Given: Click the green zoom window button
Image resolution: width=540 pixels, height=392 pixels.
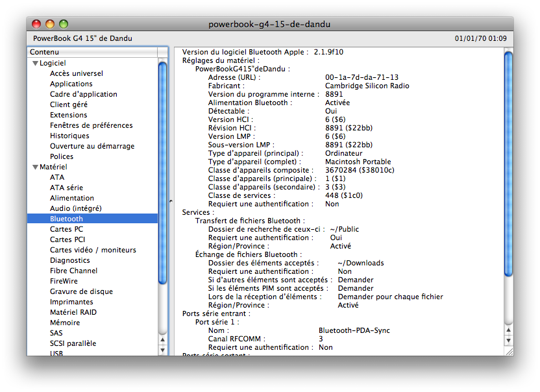Looking at the screenshot, I should coord(64,24).
